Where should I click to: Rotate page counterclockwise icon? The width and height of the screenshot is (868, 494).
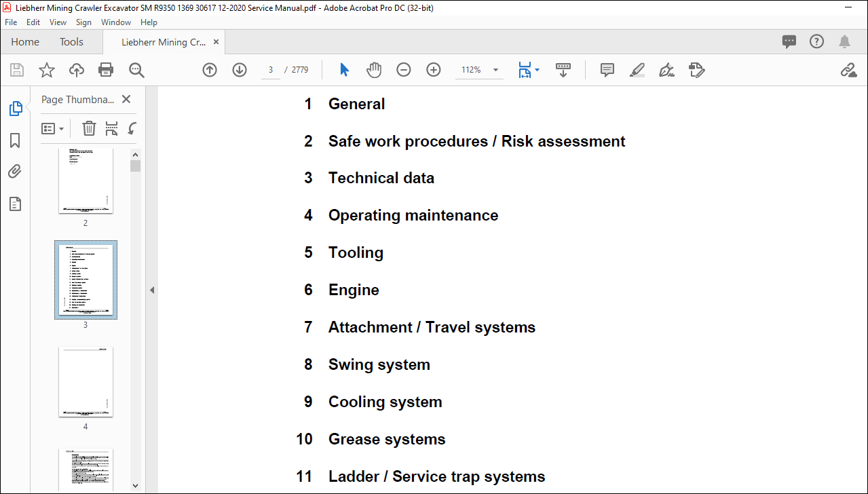(x=133, y=128)
